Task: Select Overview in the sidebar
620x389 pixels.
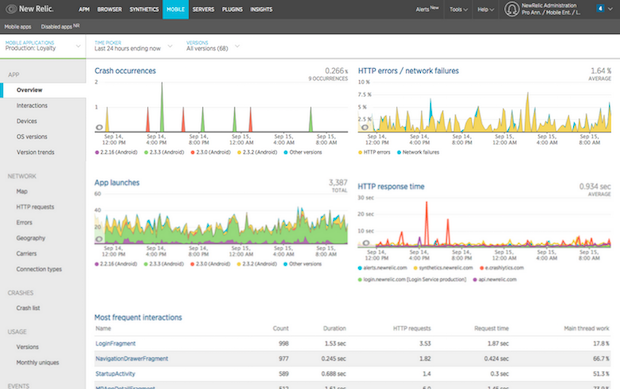Action: pos(29,90)
